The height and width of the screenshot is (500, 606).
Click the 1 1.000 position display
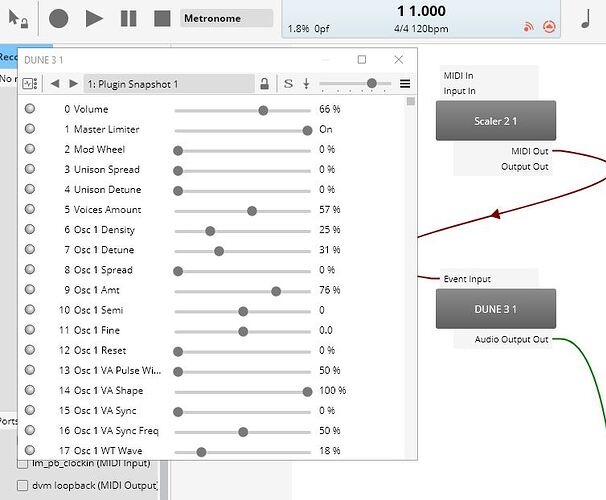pyautogui.click(x=421, y=11)
